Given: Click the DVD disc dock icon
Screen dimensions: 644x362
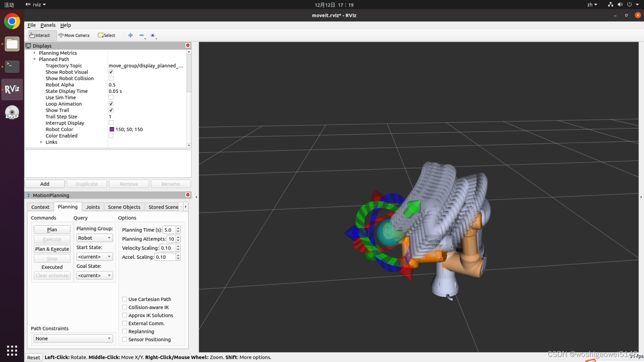Looking at the screenshot, I should point(12,112).
